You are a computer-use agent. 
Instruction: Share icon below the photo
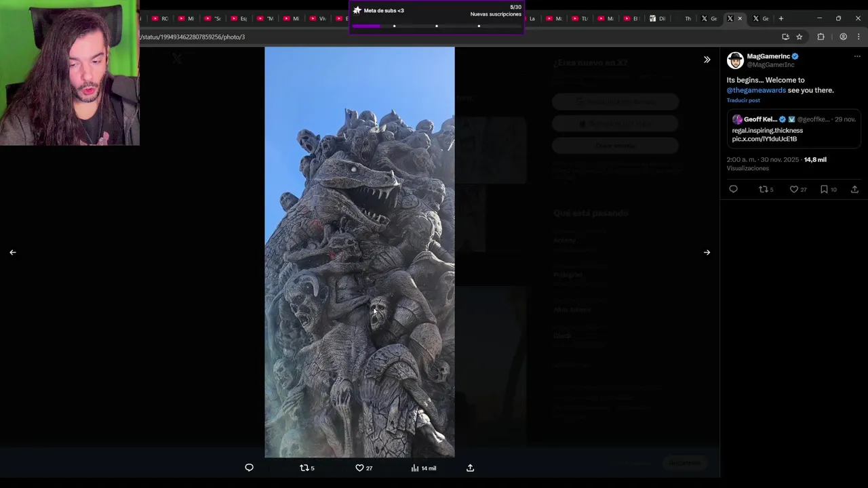click(470, 468)
